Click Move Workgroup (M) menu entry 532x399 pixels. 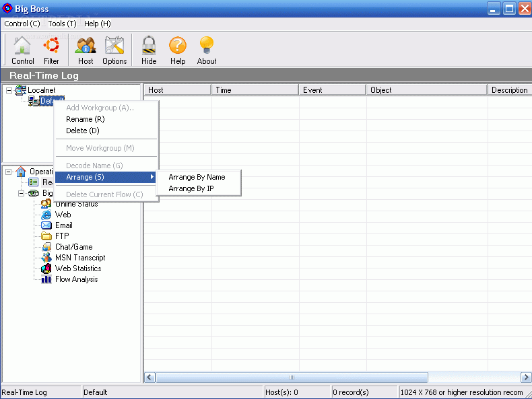(x=106, y=148)
